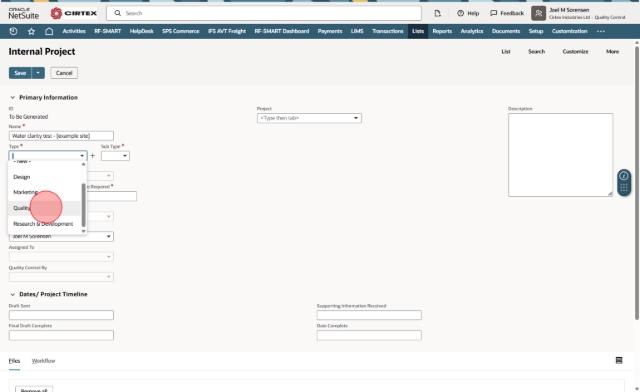Open the Documents menu
The image size is (640, 392).
tap(506, 31)
